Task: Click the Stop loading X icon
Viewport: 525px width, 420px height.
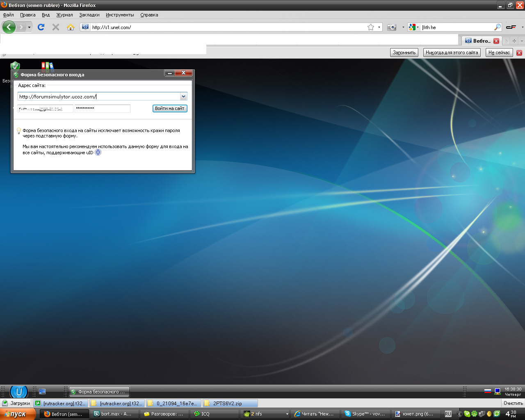Action: coord(56,27)
